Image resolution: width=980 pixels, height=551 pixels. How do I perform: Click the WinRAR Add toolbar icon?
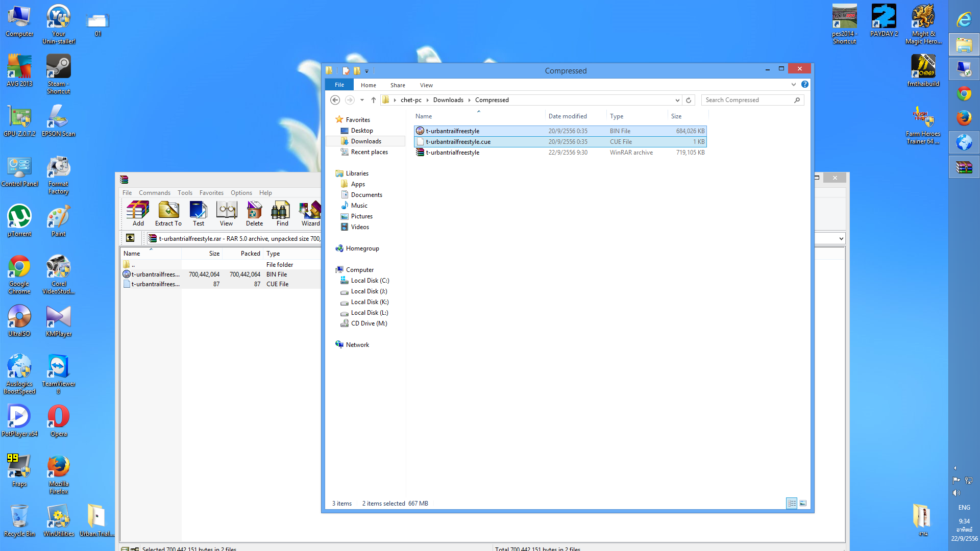(138, 213)
